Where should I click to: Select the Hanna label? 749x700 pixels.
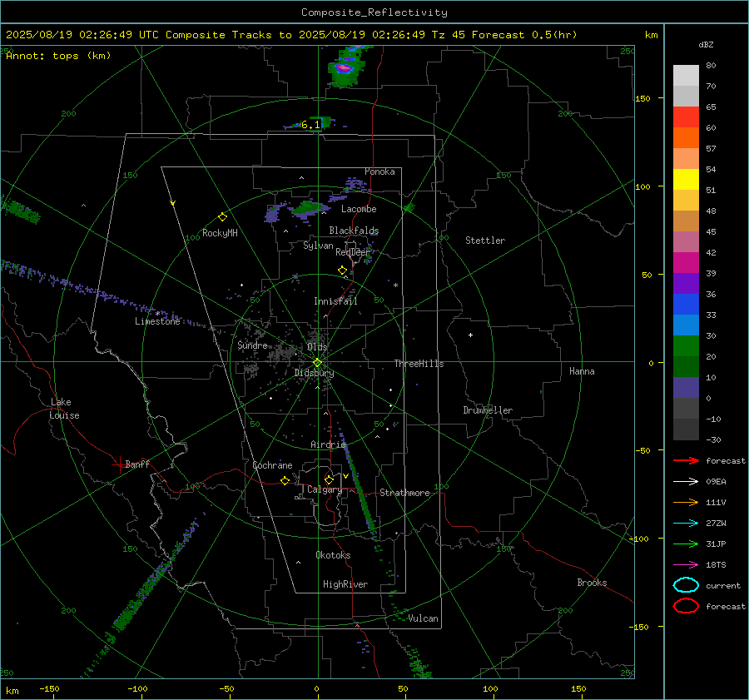[582, 371]
